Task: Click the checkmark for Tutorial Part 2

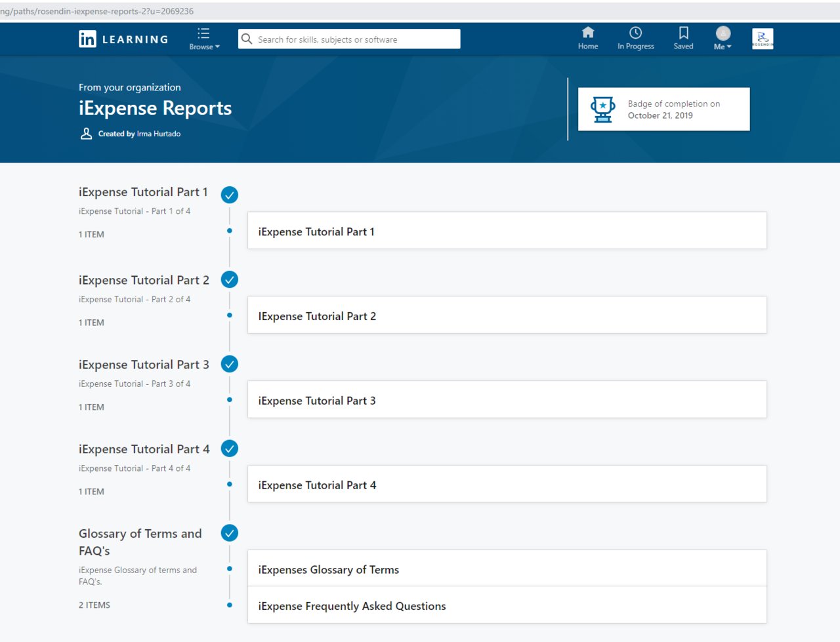Action: (x=230, y=279)
